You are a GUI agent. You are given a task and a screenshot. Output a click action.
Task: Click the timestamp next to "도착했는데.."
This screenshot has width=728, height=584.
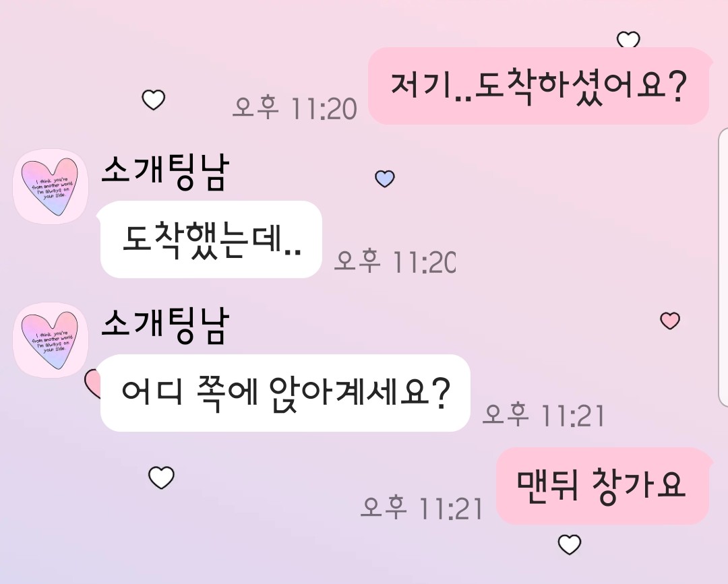tap(395, 261)
